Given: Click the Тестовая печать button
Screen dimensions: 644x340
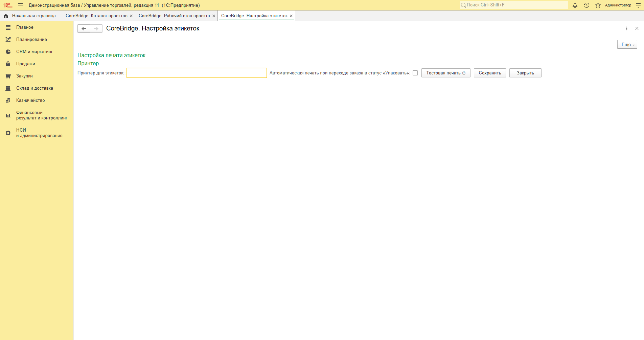Looking at the screenshot, I should pos(446,73).
